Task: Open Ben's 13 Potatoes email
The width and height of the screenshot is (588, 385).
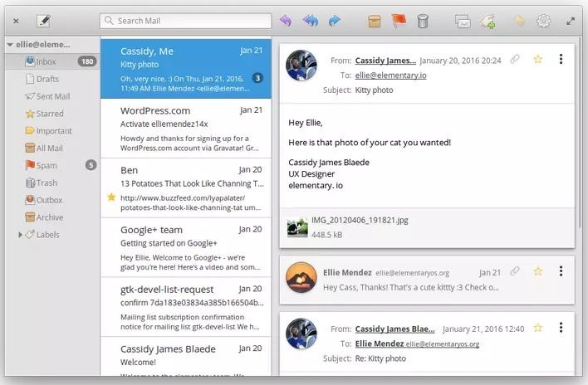Action: coord(186,188)
